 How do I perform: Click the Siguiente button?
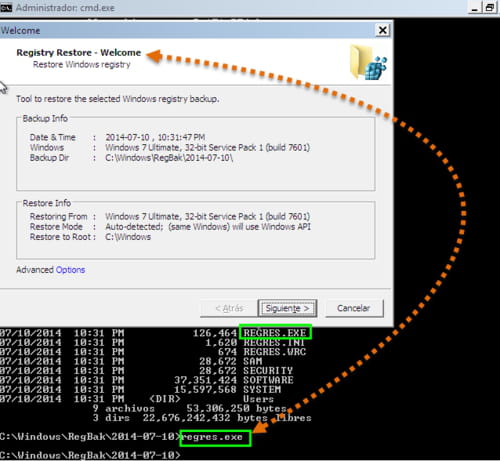point(287,308)
